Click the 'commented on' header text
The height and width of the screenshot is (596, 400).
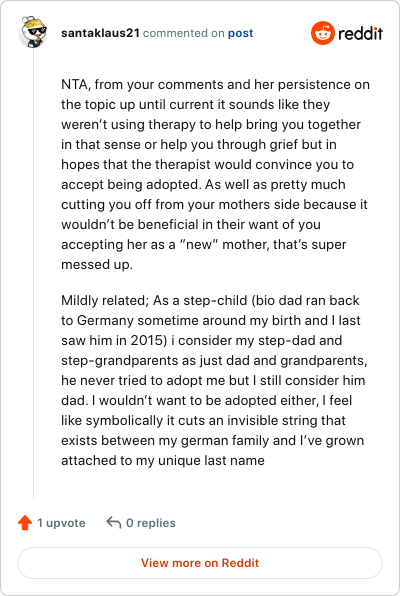(184, 33)
